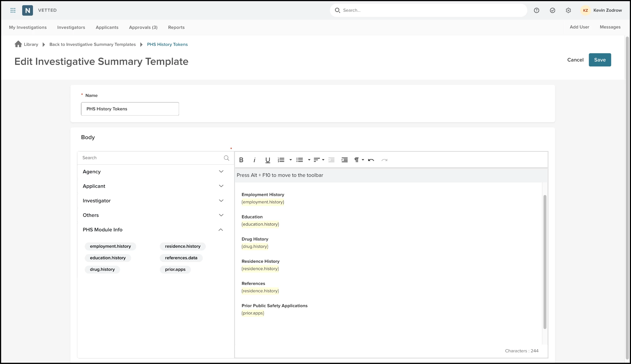Go back to Investigative Summary Templates

click(x=92, y=44)
